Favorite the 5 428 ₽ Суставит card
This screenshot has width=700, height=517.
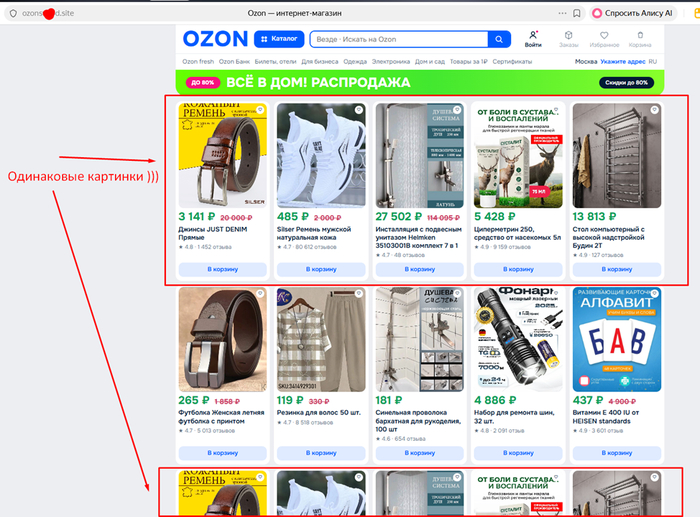(556, 109)
